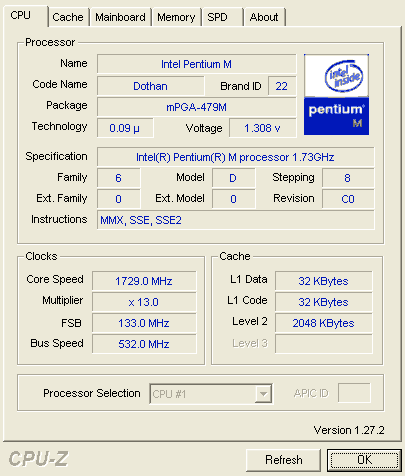Click the Core Speed value 1729.0 MHz
405x476 pixels.
(x=144, y=281)
